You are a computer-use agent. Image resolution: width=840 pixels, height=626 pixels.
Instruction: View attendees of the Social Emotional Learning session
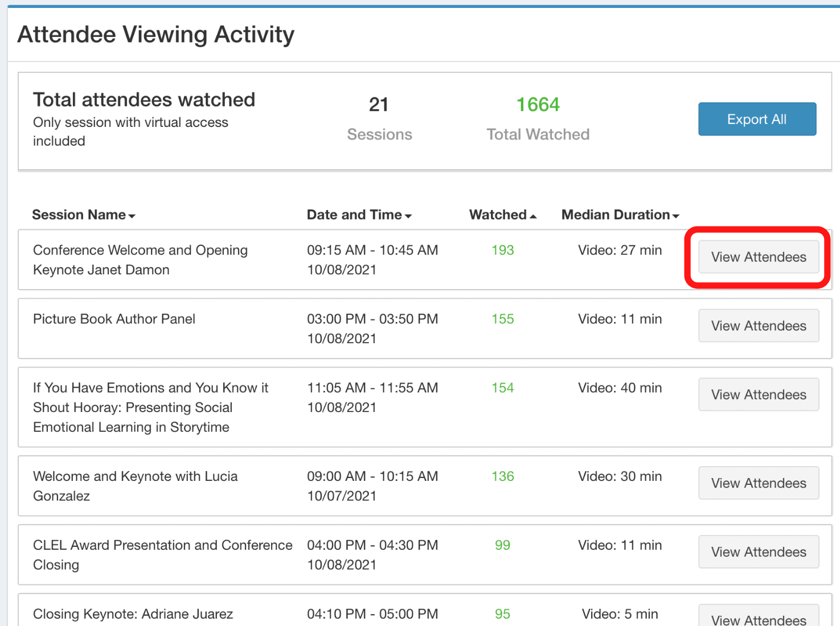tap(758, 394)
